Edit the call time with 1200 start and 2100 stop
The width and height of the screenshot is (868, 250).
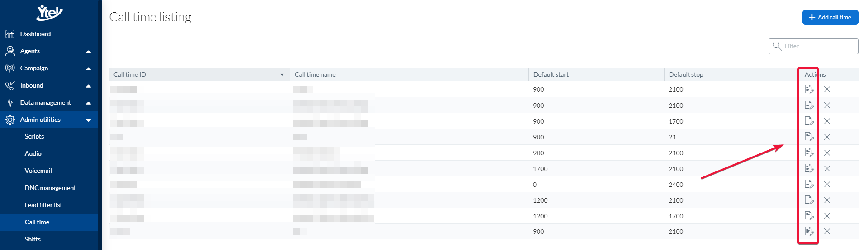point(809,200)
